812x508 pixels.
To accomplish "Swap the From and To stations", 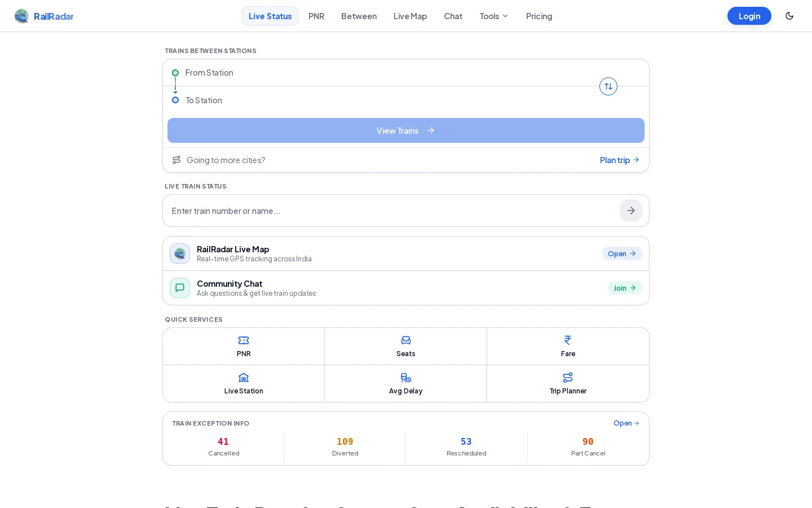I will click(x=608, y=86).
